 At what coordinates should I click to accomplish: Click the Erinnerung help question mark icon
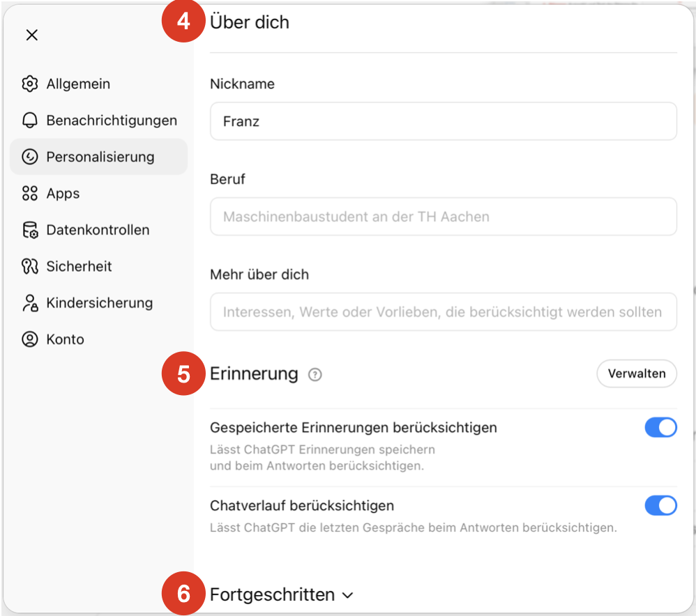coord(315,375)
